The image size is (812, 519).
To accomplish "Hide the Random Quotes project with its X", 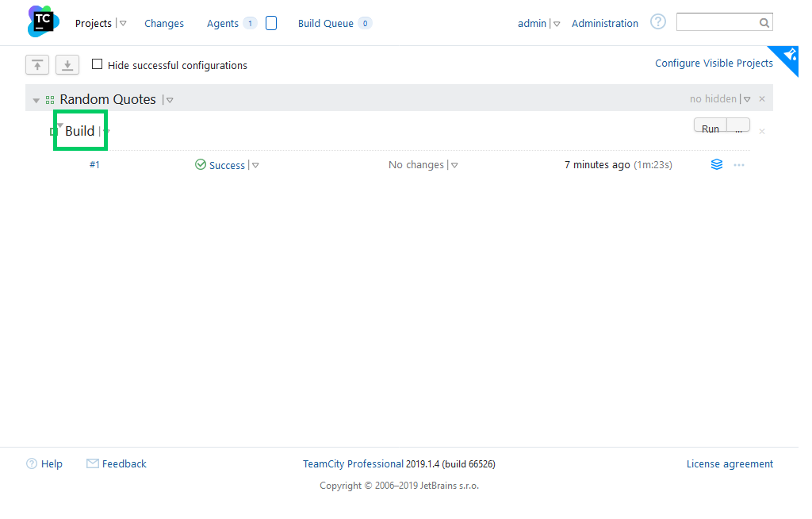I will tap(762, 99).
